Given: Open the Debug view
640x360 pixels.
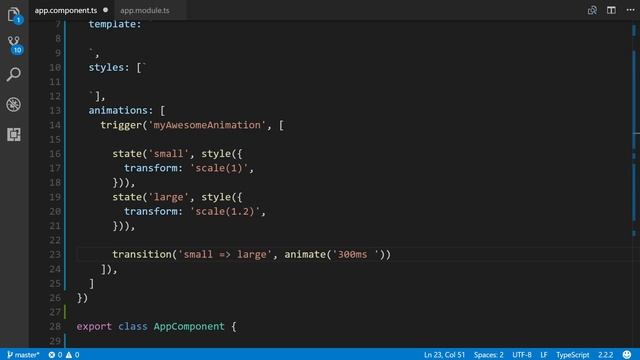Looking at the screenshot, I should [x=13, y=104].
